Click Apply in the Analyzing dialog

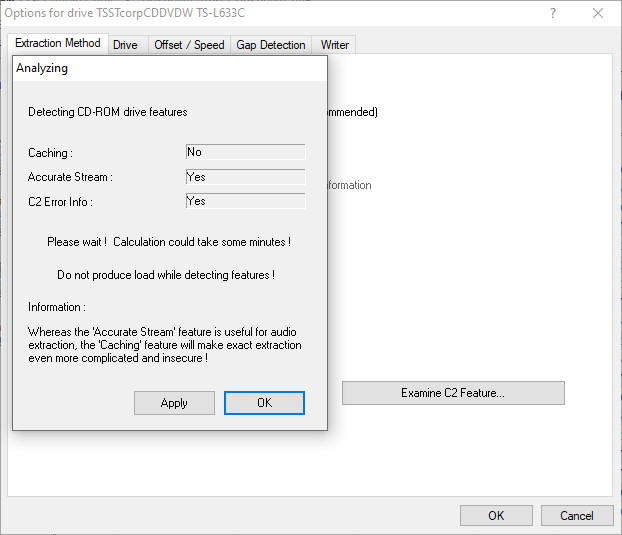(x=174, y=403)
